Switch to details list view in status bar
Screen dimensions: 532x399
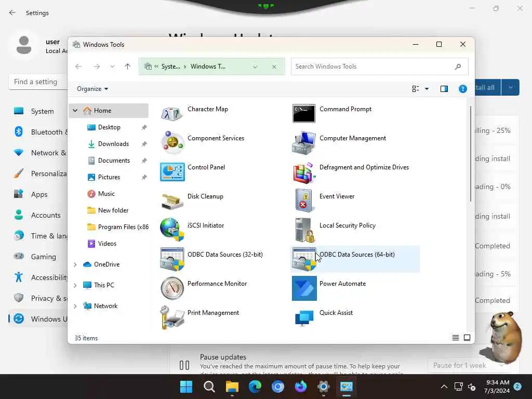click(x=455, y=338)
